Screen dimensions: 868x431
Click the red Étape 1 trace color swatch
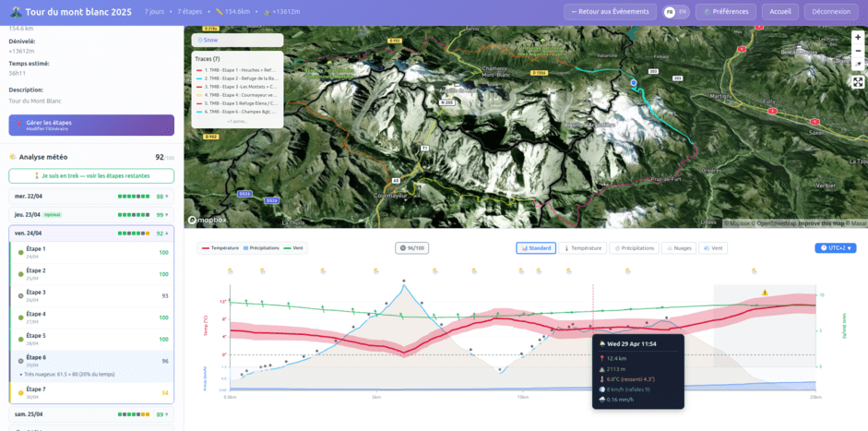point(199,70)
